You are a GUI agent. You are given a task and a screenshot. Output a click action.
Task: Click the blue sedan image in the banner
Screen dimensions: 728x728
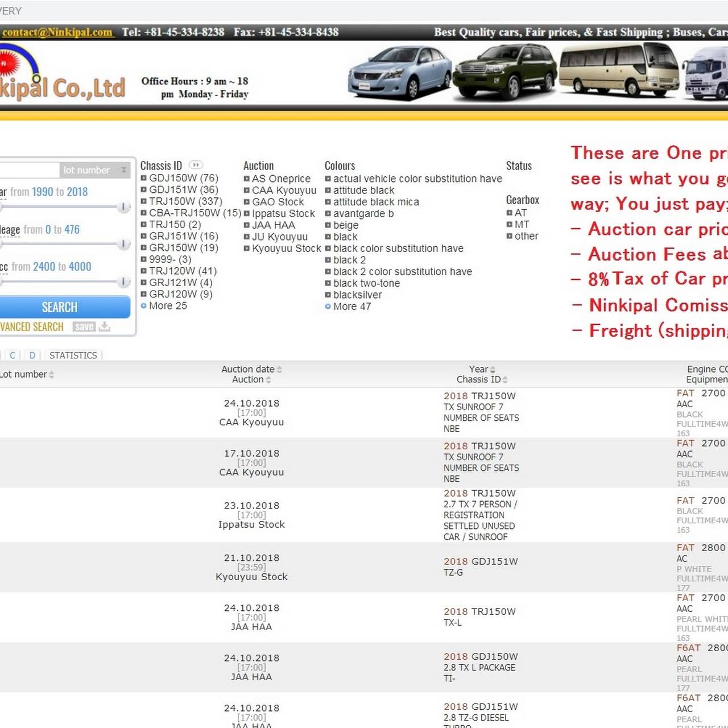coord(400,73)
